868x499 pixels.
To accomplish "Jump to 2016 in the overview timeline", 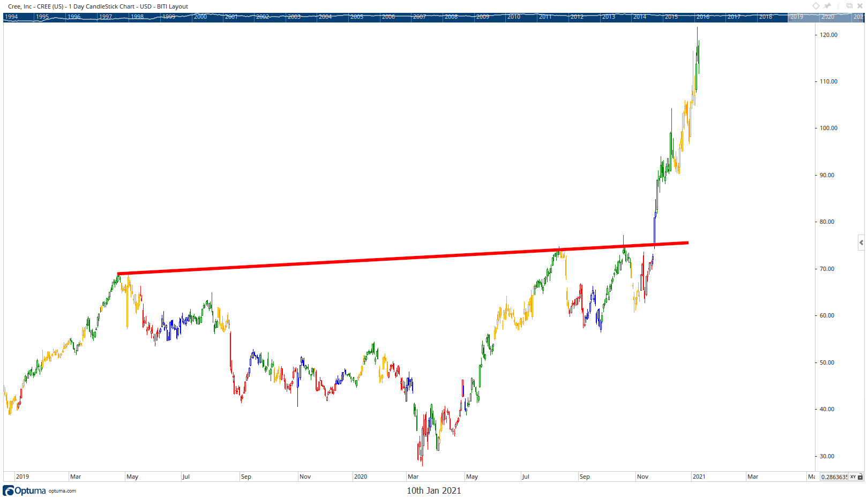I will click(703, 17).
